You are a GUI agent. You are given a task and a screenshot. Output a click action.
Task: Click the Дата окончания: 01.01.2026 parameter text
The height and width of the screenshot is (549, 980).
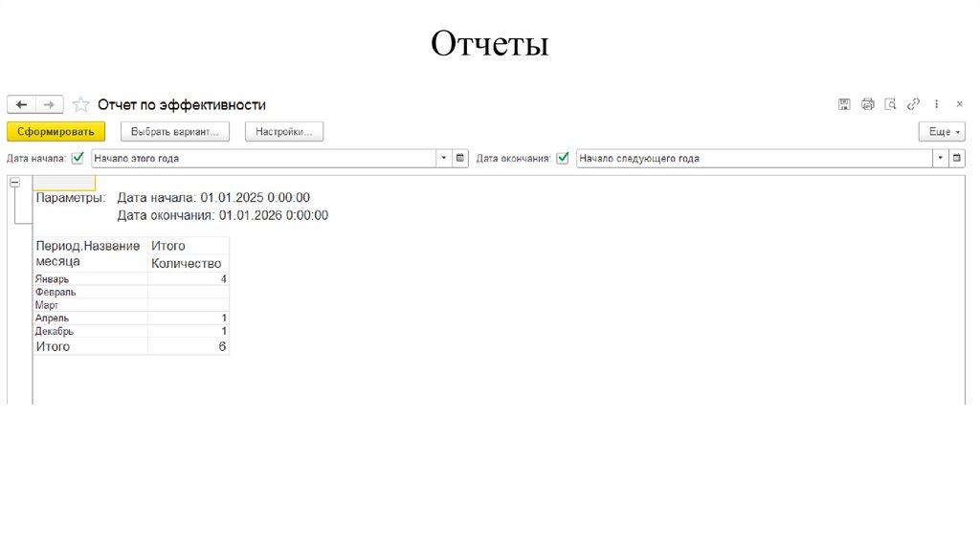(222, 215)
